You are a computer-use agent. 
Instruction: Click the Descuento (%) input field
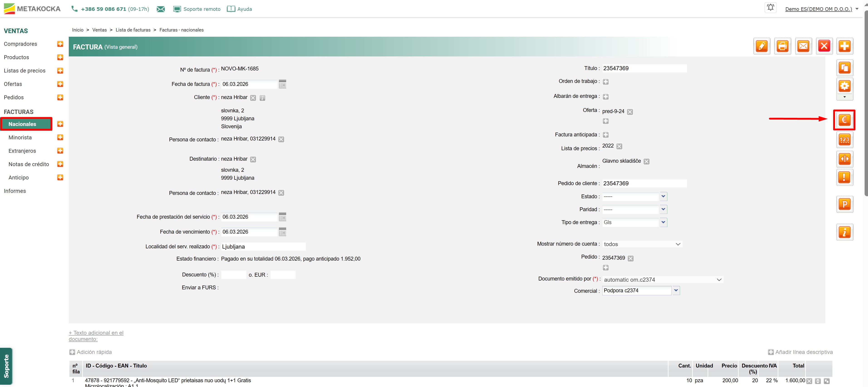(x=233, y=275)
